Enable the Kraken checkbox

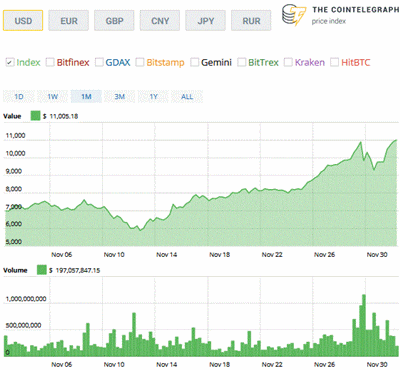pos(288,62)
